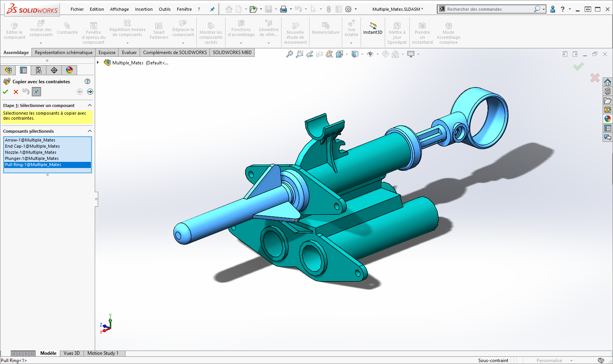Viewport: 613px width, 364px height.
Task: Open the DisplayManager color sphere tab
Action: tap(69, 70)
